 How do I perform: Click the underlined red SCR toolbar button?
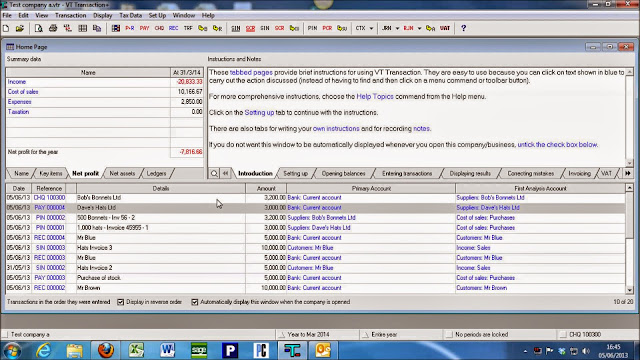[250, 28]
